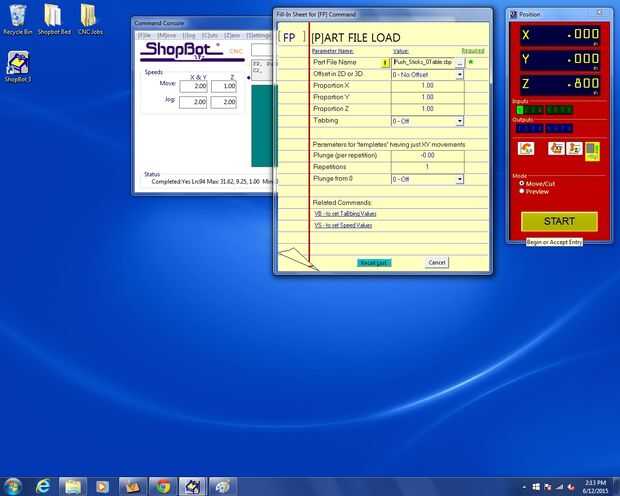
Task: Open File Explorer from the taskbar
Action: click(73, 486)
